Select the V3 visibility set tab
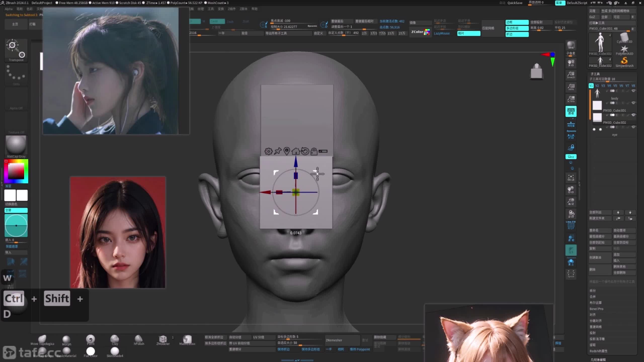The image size is (644, 362). (603, 86)
